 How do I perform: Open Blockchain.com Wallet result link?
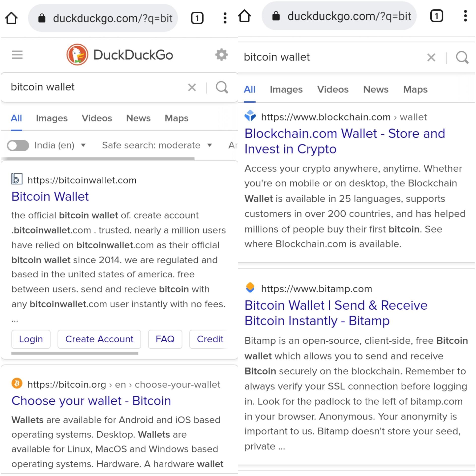pyautogui.click(x=345, y=141)
